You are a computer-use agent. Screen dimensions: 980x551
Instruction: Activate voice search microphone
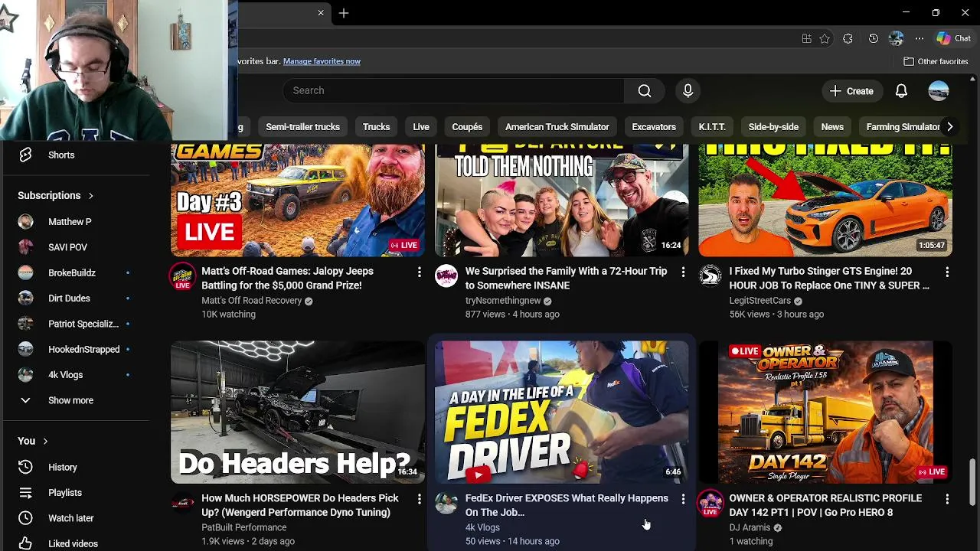pos(688,90)
